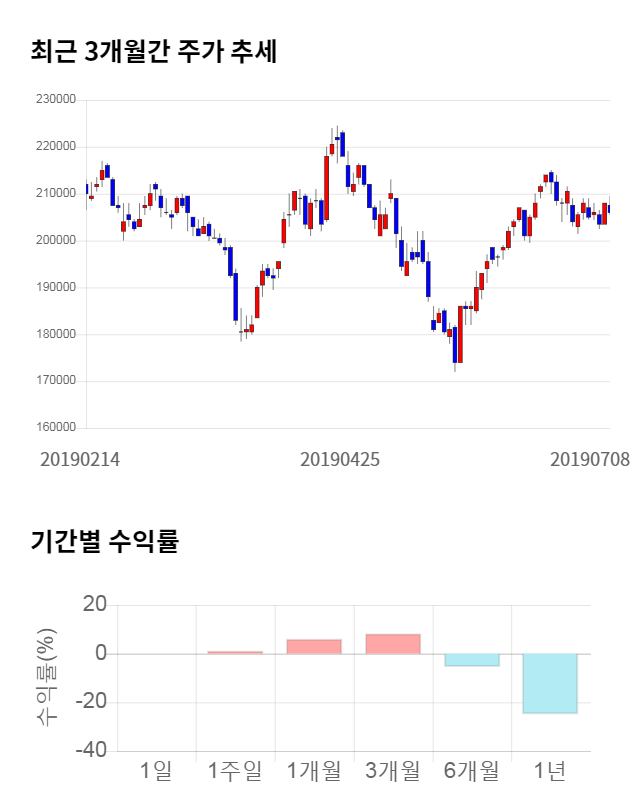The height and width of the screenshot is (810, 640).
Task: Select the 20190425 middle date label
Action: tap(340, 460)
